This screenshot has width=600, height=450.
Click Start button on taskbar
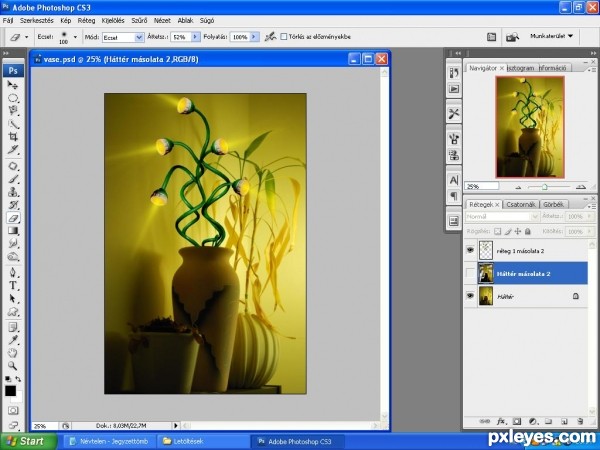coord(28,441)
